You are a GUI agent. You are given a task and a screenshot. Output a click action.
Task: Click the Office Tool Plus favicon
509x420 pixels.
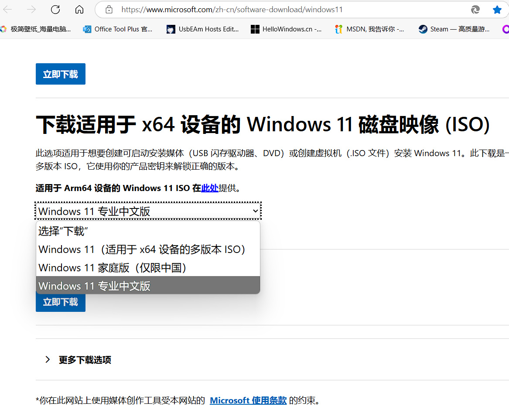(87, 29)
